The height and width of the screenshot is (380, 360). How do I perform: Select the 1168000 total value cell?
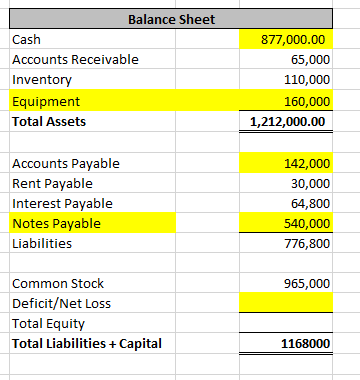coord(286,343)
